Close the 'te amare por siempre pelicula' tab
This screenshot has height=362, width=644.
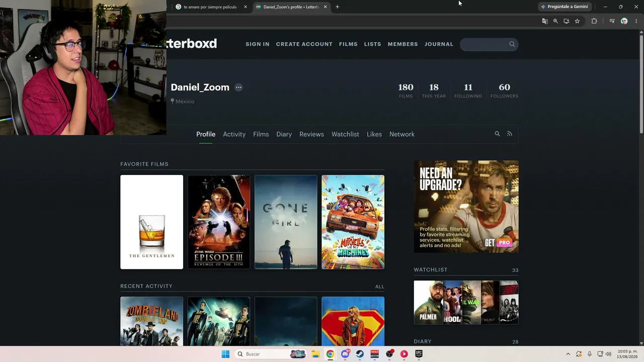click(x=246, y=7)
